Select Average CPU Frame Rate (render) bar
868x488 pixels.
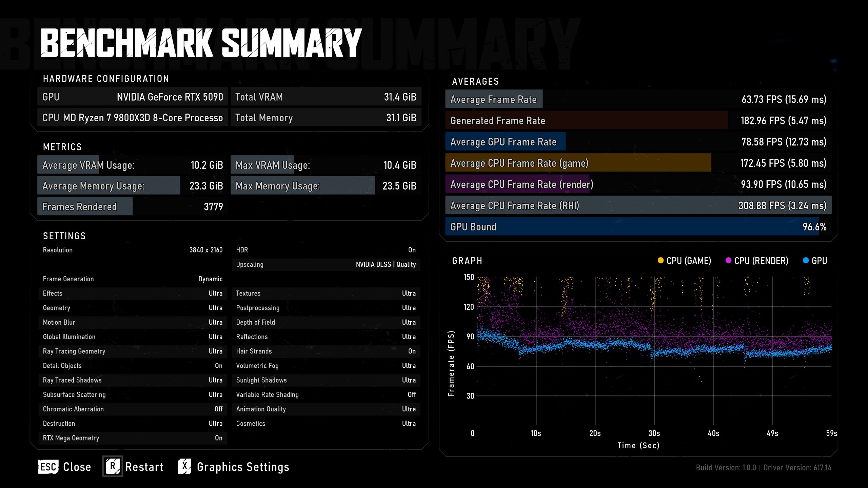pyautogui.click(x=638, y=184)
